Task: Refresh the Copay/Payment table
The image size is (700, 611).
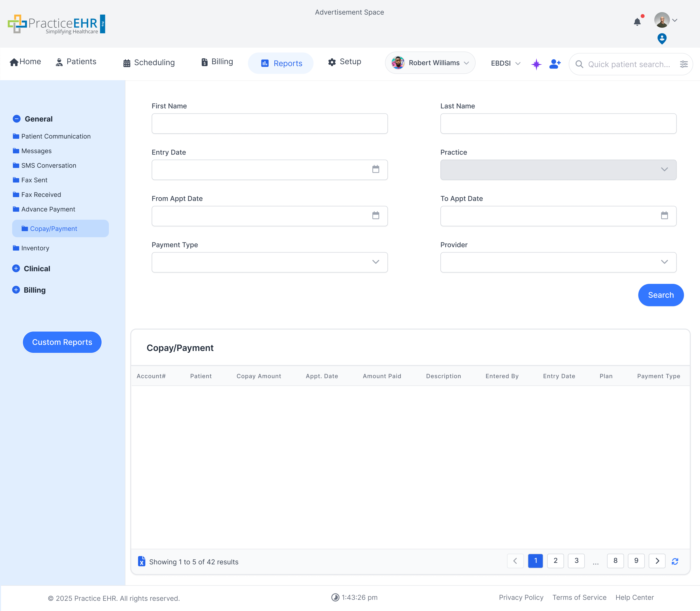Action: click(x=675, y=561)
